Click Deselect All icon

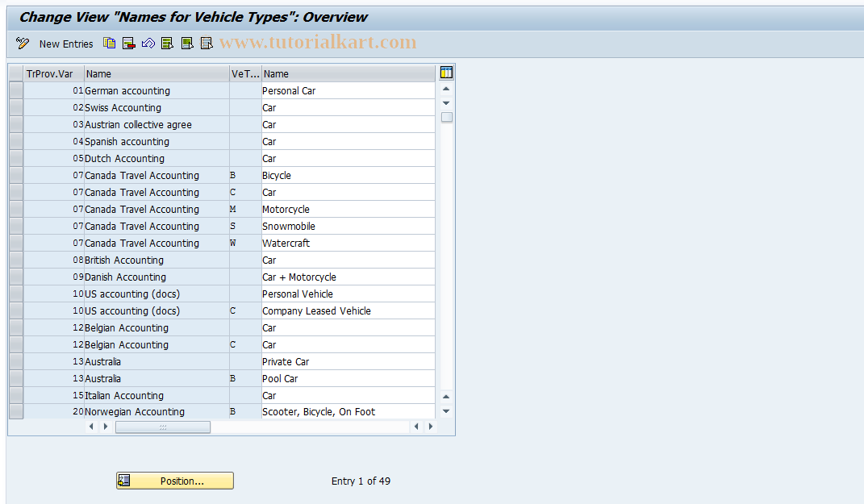pyautogui.click(x=207, y=44)
